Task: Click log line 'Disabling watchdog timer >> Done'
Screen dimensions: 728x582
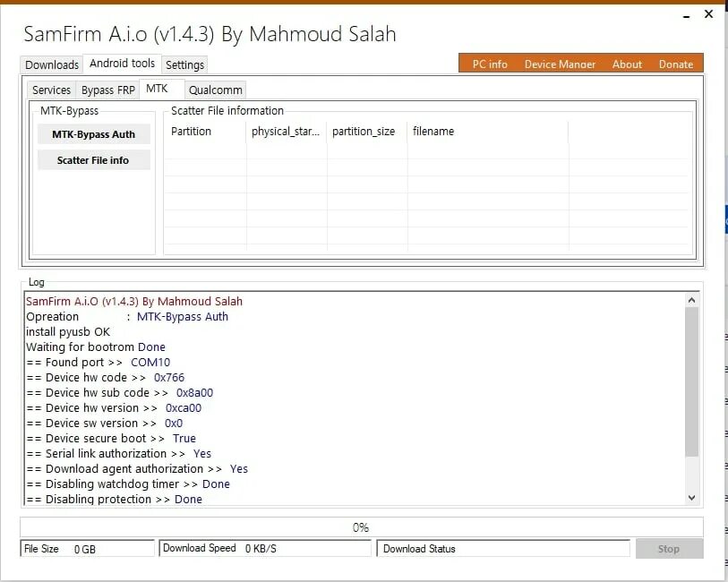Action: (128, 484)
